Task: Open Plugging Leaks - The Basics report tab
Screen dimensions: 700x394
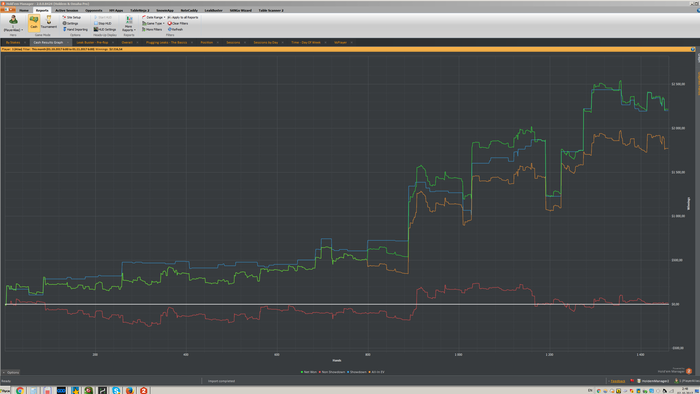Action: 167,42
